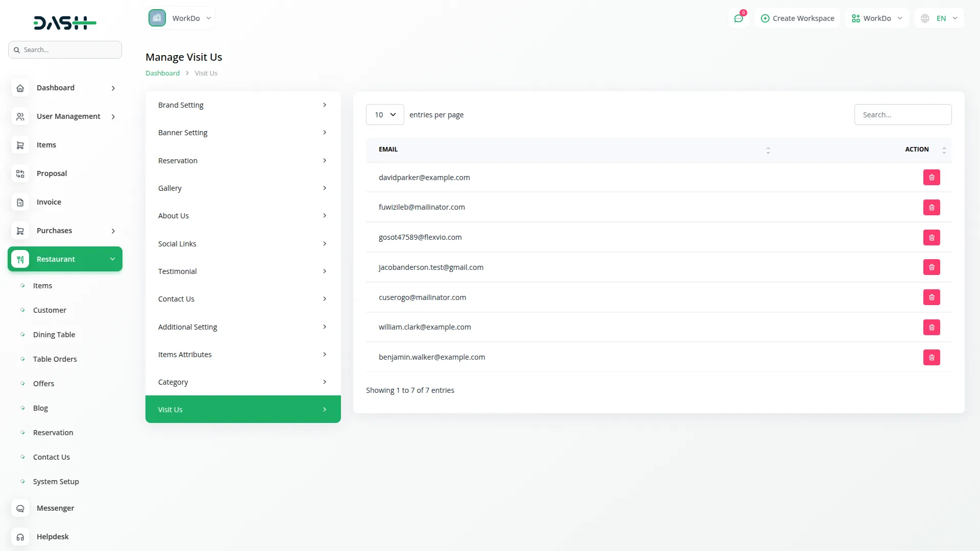Click the Items cart icon in sidebar
Viewport: 980px width, 551px height.
(20, 145)
